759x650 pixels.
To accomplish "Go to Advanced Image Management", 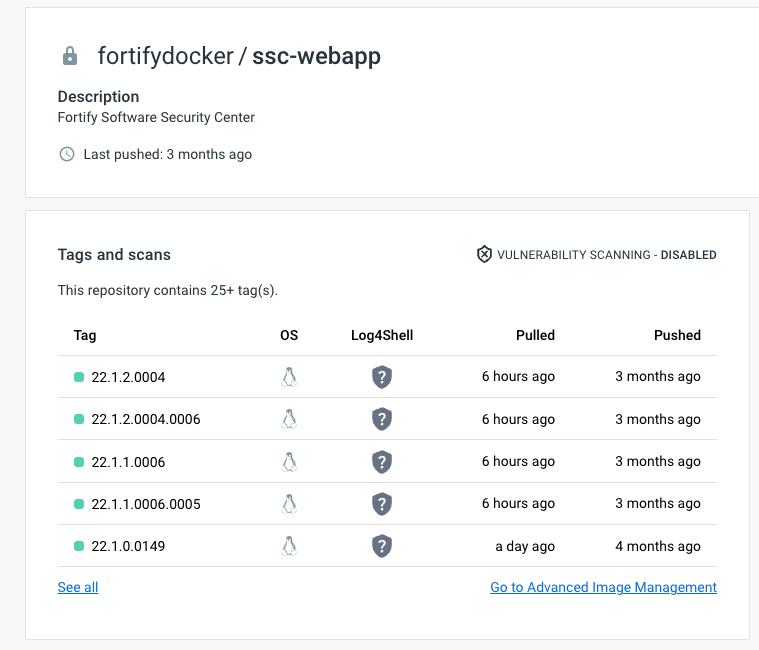I will (x=603, y=587).
